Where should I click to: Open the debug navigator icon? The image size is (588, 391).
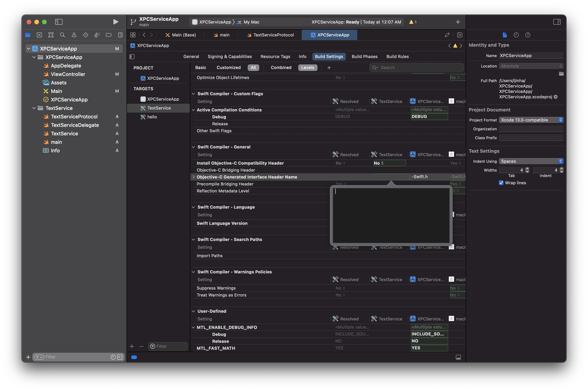coord(97,35)
